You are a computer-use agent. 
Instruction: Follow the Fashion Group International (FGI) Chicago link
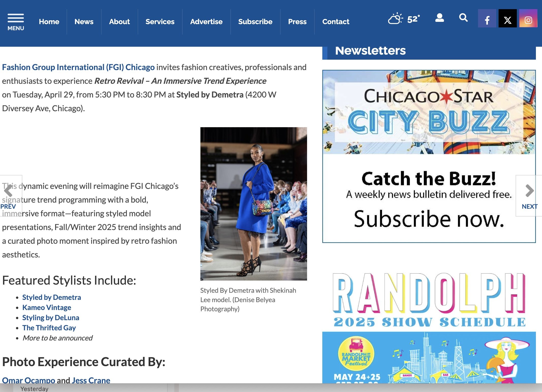tap(78, 67)
